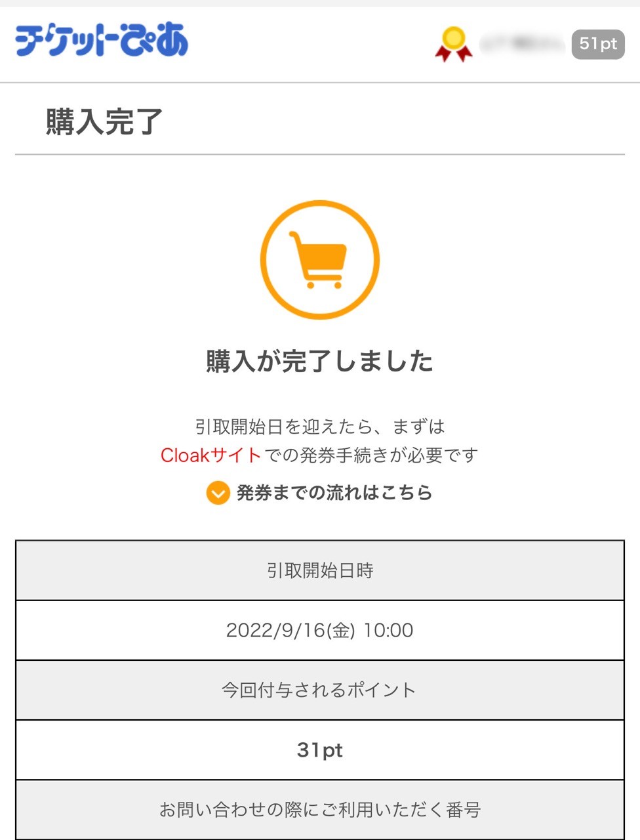Tap での発券手続きが必要です text
This screenshot has width=640, height=840.
click(371, 455)
